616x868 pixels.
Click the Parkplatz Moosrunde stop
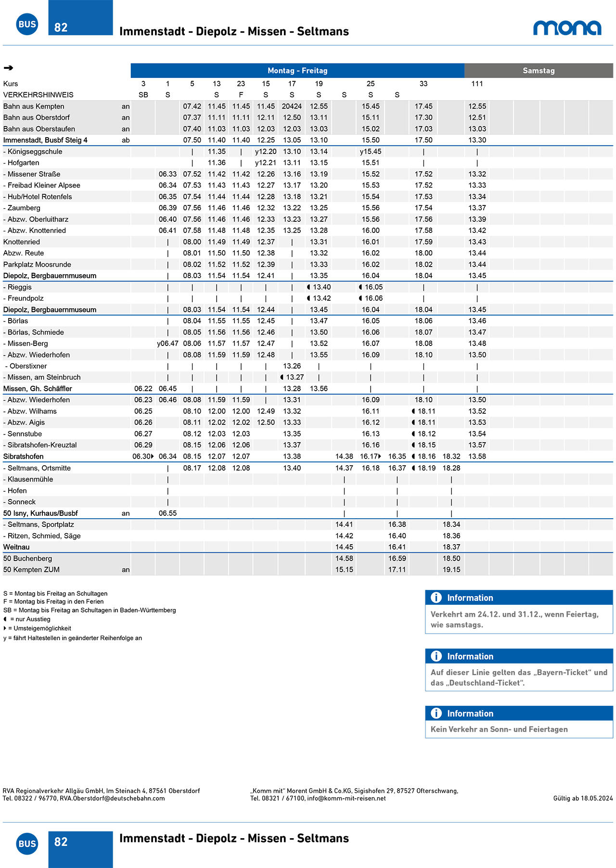(x=37, y=265)
